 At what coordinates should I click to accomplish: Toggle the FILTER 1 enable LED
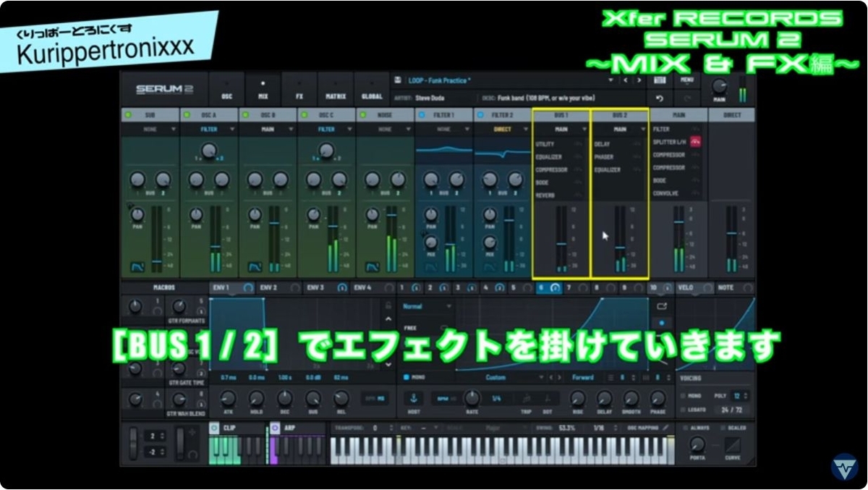point(421,114)
